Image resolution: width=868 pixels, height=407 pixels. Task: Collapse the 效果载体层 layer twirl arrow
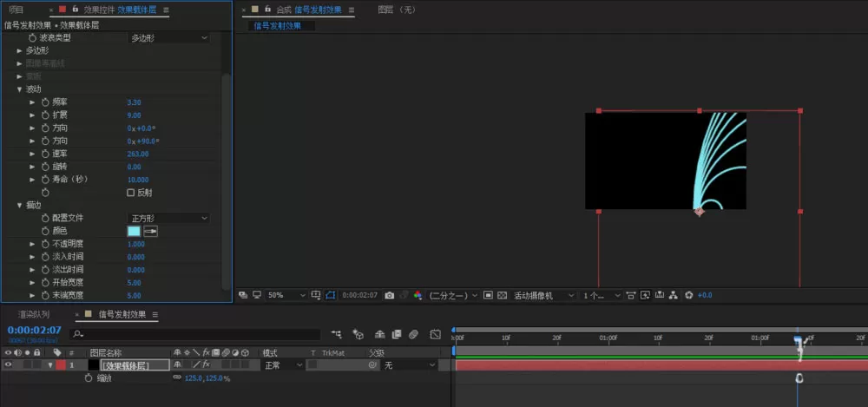pos(50,365)
